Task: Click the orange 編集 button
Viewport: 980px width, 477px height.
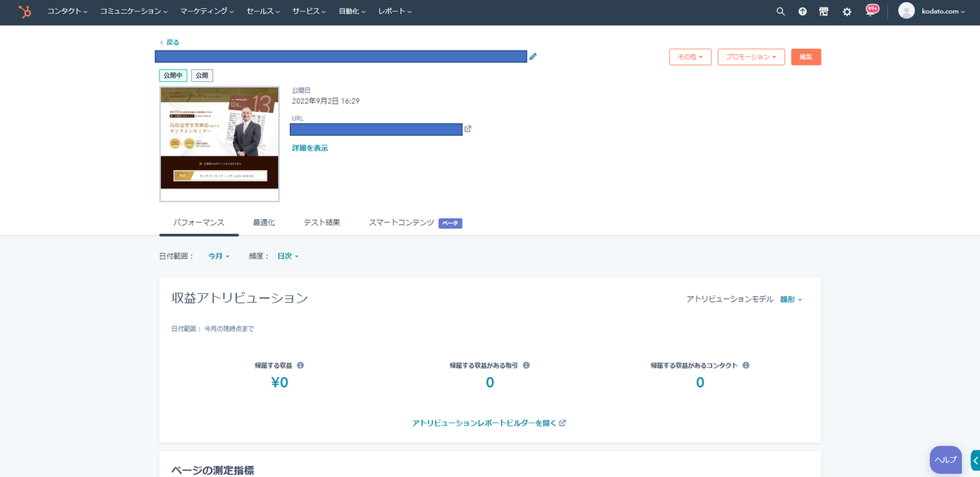Action: [x=806, y=57]
